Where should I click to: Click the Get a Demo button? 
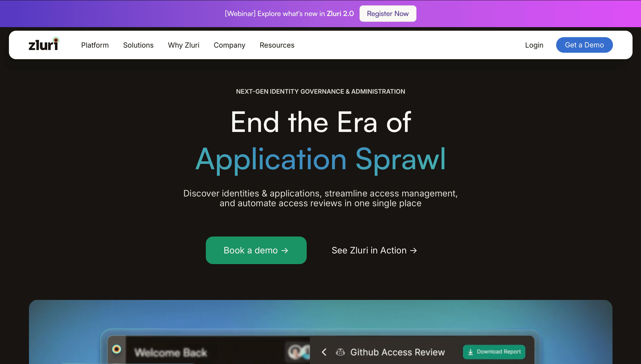coord(584,45)
